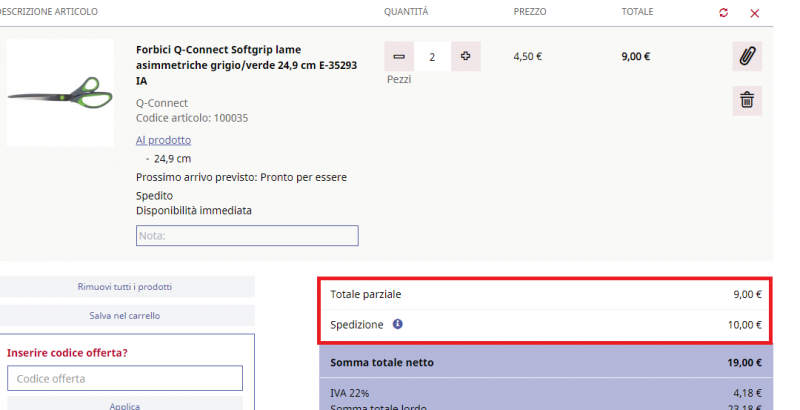
Task: Click the red X close icon
Action: click(x=755, y=13)
